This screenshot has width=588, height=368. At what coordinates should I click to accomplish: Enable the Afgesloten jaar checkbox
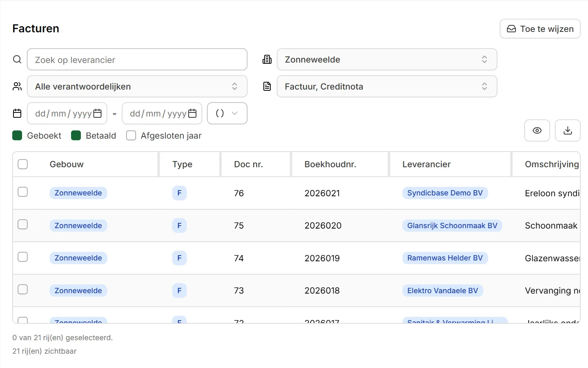click(x=131, y=135)
